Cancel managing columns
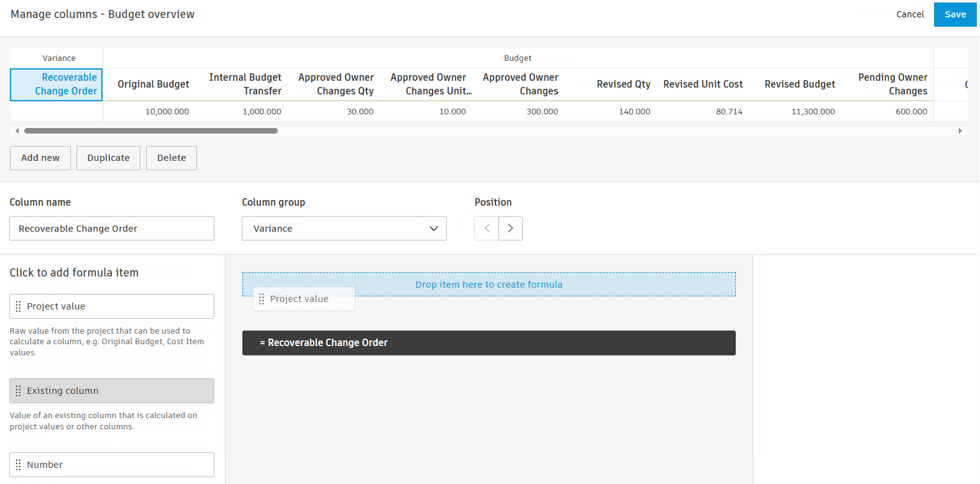Viewport: 980px width, 484px height. click(910, 14)
